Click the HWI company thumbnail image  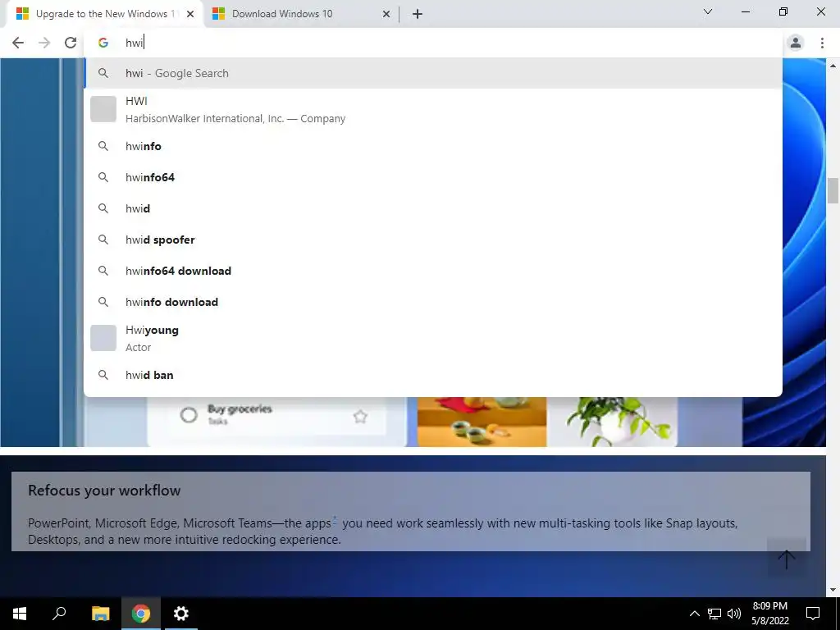tap(103, 109)
